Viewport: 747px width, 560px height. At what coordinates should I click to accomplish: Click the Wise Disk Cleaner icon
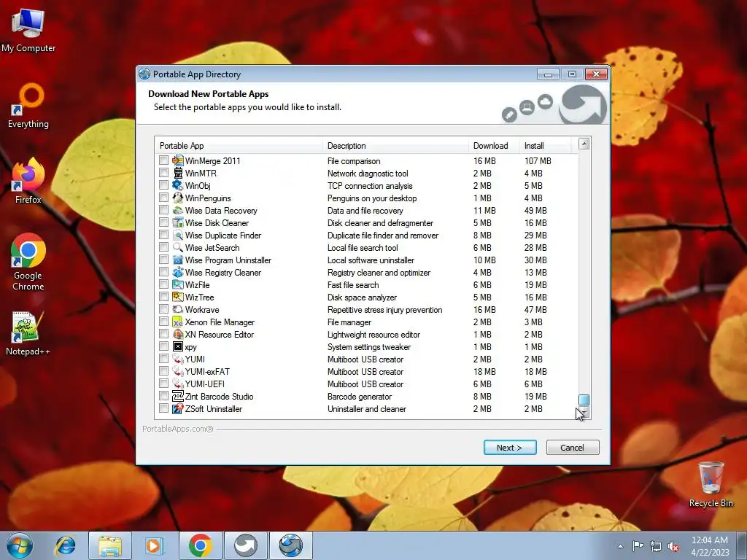click(178, 222)
